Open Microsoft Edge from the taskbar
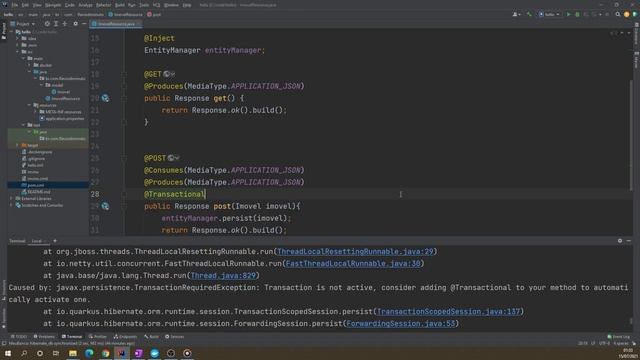Image resolution: width=640 pixels, height=360 pixels. pyautogui.click(x=89, y=353)
